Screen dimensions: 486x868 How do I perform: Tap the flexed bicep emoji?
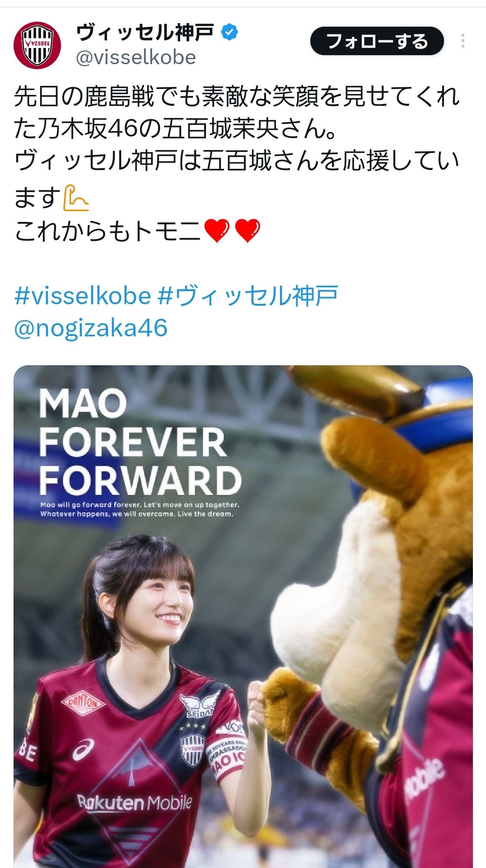(75, 198)
